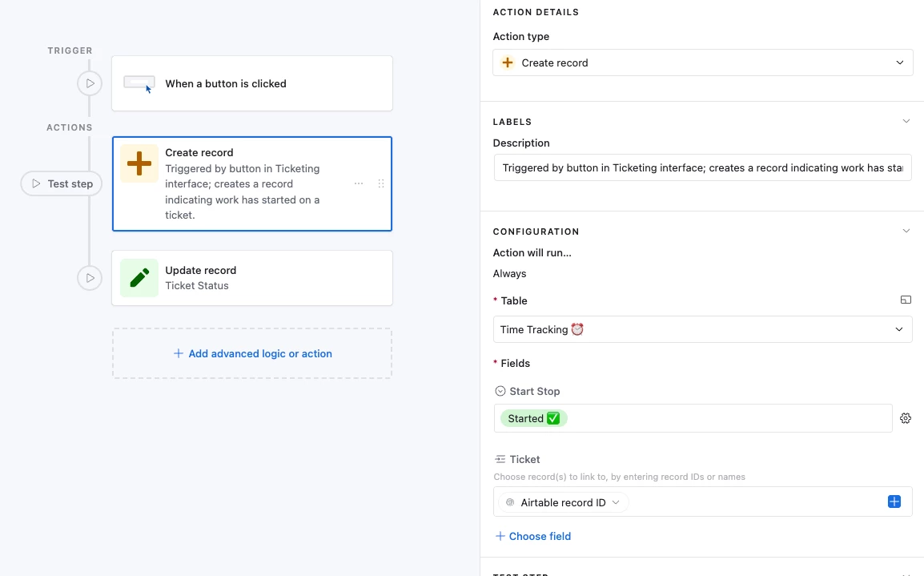Viewport: 924px width, 576px height.
Task: Click the drag handle on Create record step
Action: click(381, 183)
